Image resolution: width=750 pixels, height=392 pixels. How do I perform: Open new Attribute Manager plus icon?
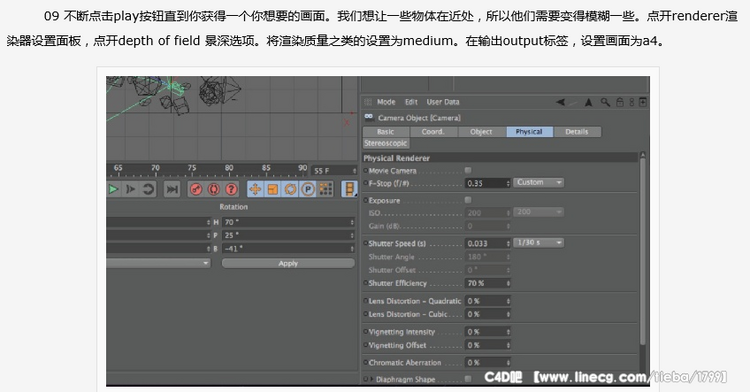(x=643, y=102)
